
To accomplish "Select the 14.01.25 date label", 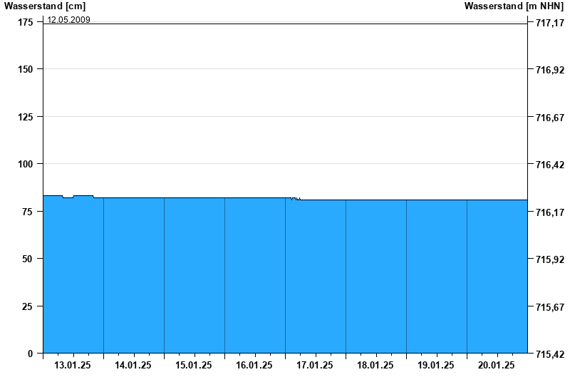I will point(133,365).
